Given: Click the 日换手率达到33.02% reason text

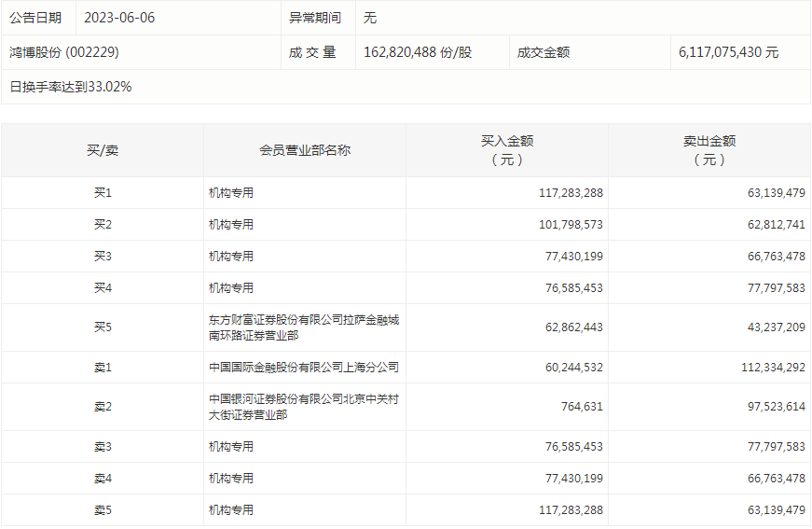Looking at the screenshot, I should click(71, 87).
